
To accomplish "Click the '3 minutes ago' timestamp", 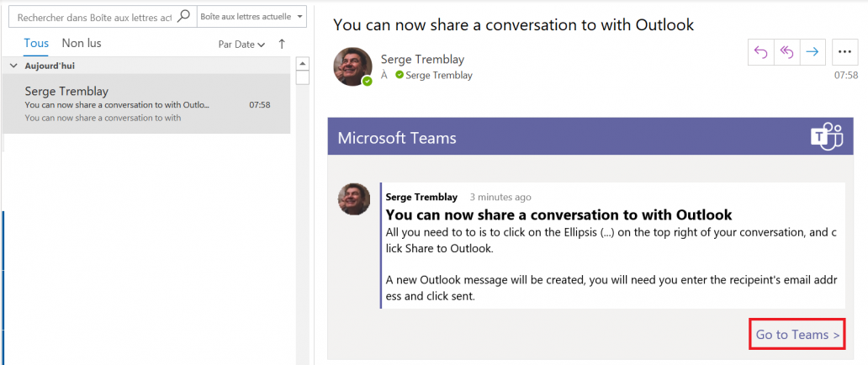I will (x=500, y=197).
